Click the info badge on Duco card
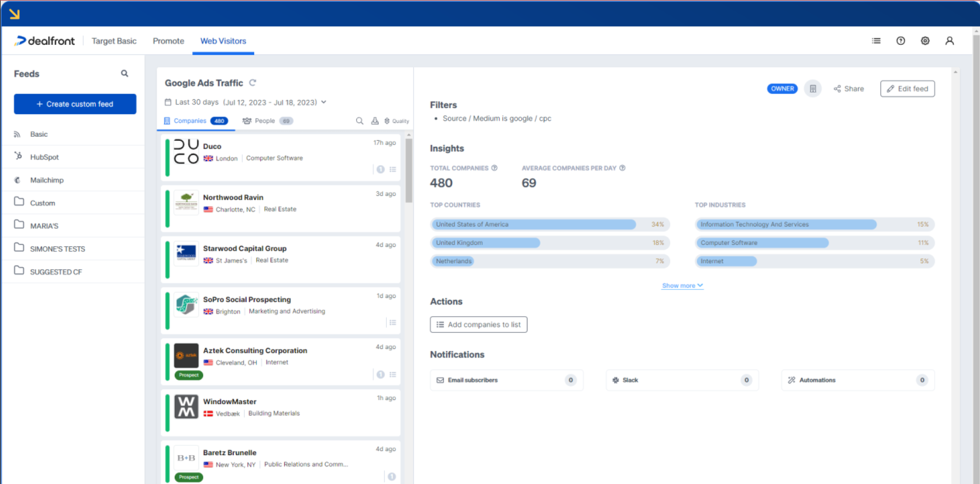This screenshot has width=980, height=484. (x=381, y=169)
